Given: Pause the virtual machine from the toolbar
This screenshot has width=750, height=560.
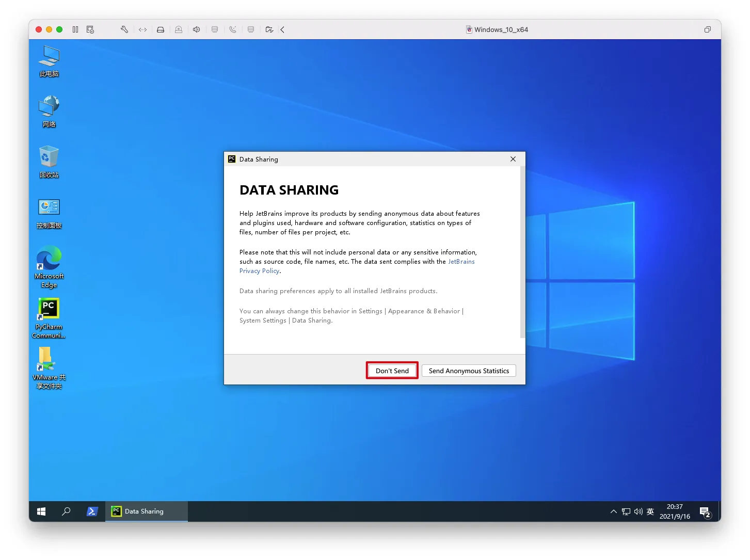Looking at the screenshot, I should tap(75, 29).
